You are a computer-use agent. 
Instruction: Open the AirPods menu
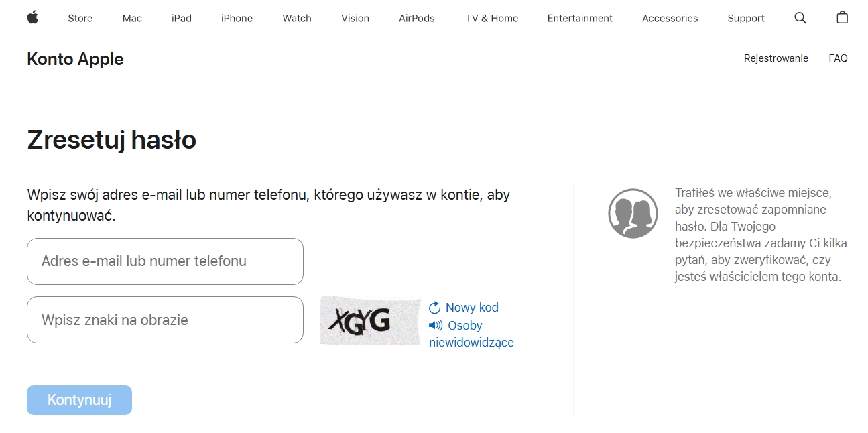click(x=417, y=18)
